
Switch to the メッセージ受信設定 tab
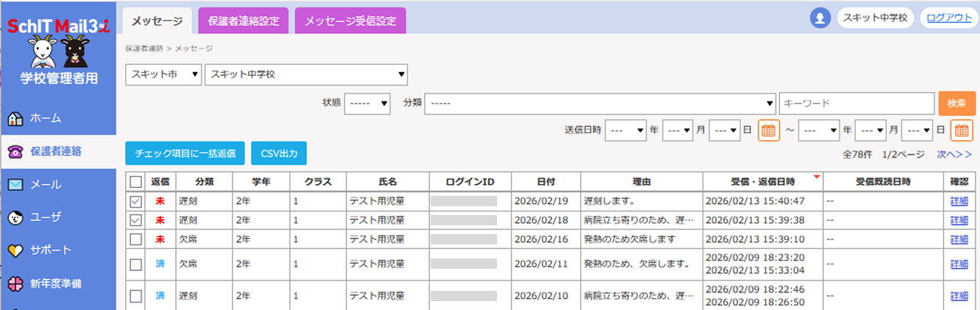(350, 21)
